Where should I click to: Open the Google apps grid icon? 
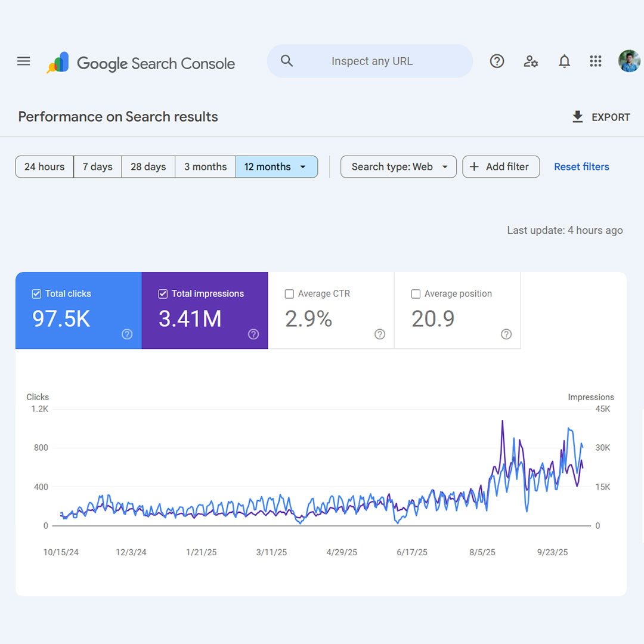[595, 61]
